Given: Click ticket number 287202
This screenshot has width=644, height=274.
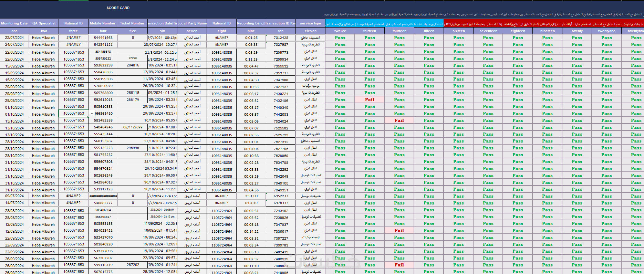Looking at the screenshot, I should (133, 265).
